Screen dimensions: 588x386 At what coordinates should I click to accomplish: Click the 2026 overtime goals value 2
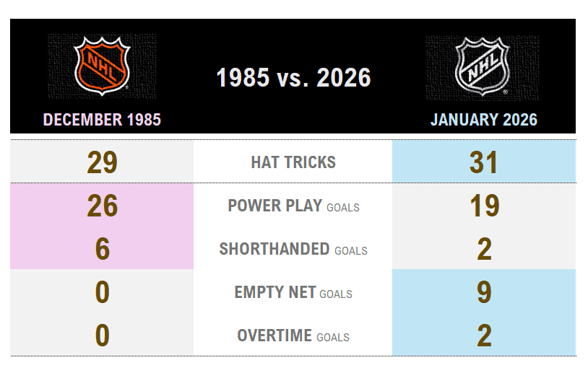(484, 335)
